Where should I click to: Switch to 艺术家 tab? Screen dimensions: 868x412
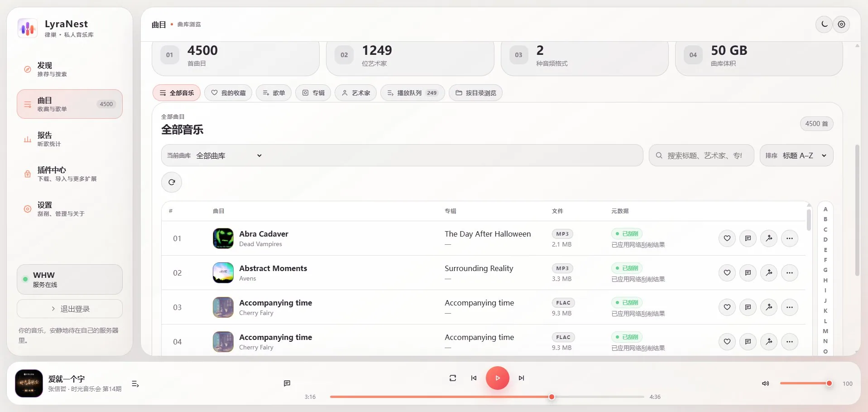tap(356, 93)
